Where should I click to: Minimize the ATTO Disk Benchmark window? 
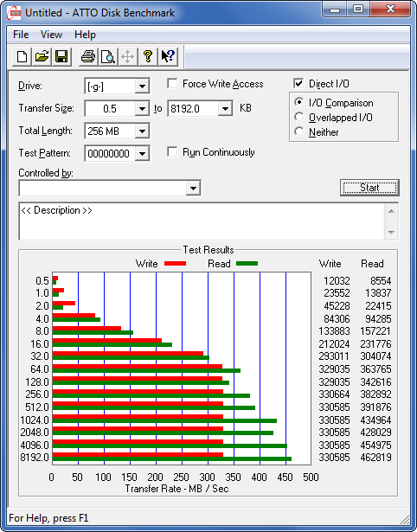(334, 10)
